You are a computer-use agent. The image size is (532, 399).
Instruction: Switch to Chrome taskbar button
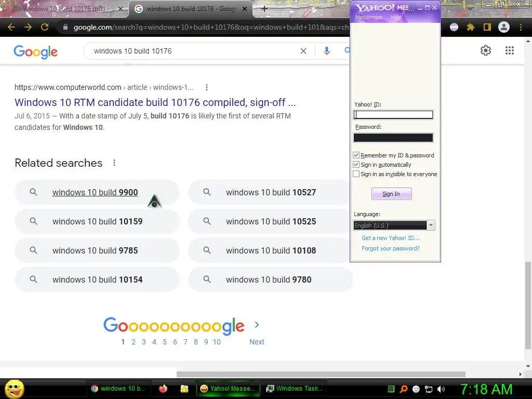pyautogui.click(x=118, y=389)
